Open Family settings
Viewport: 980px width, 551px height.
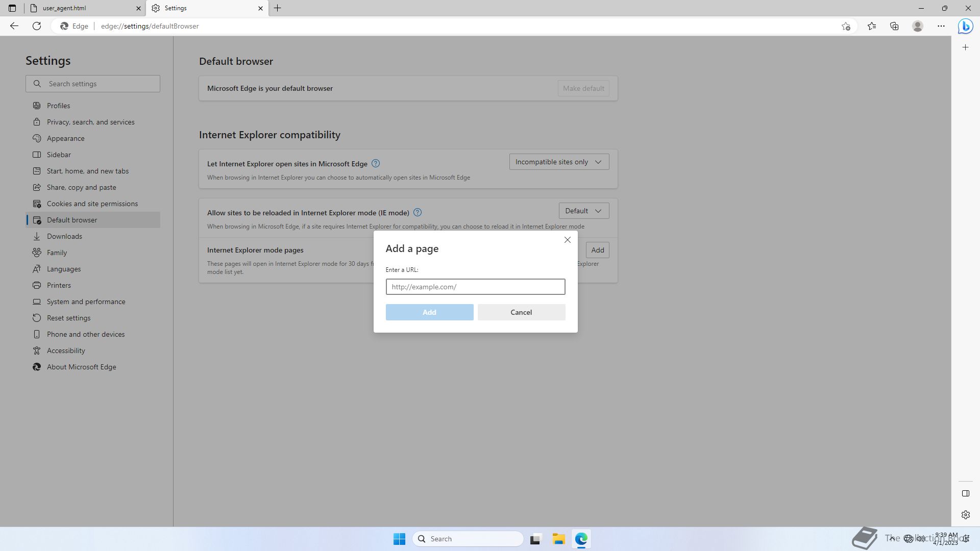click(93, 253)
